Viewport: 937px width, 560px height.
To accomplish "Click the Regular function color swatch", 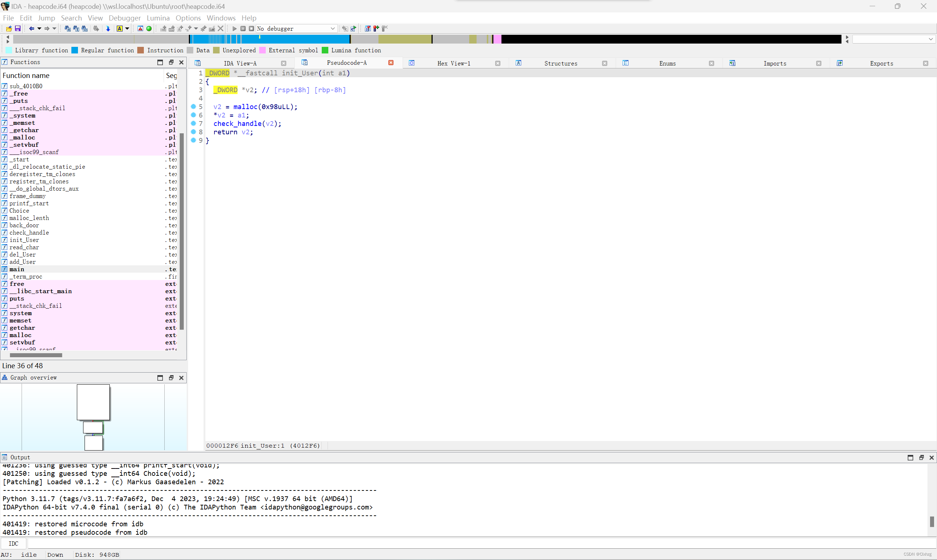I will pos(75,50).
